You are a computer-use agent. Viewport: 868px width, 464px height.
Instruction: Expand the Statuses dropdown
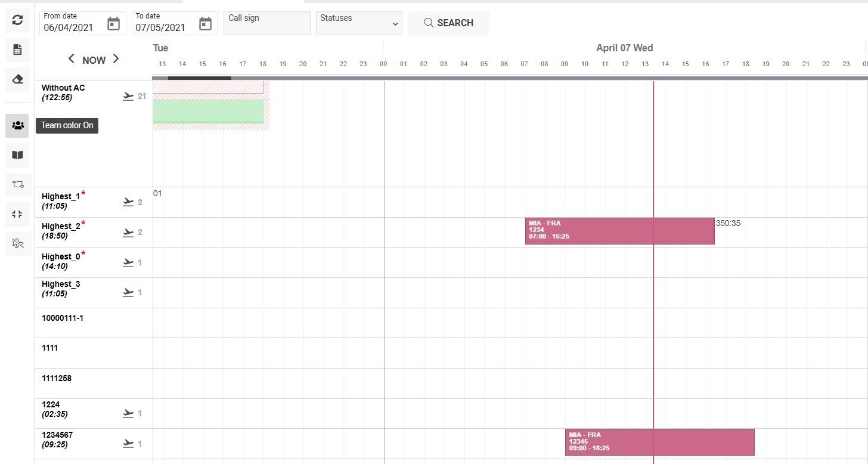tap(359, 23)
